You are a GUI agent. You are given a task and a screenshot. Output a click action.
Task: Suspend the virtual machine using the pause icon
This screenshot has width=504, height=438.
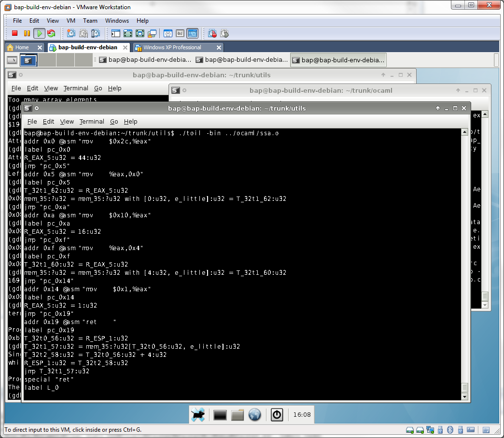pyautogui.click(x=27, y=33)
